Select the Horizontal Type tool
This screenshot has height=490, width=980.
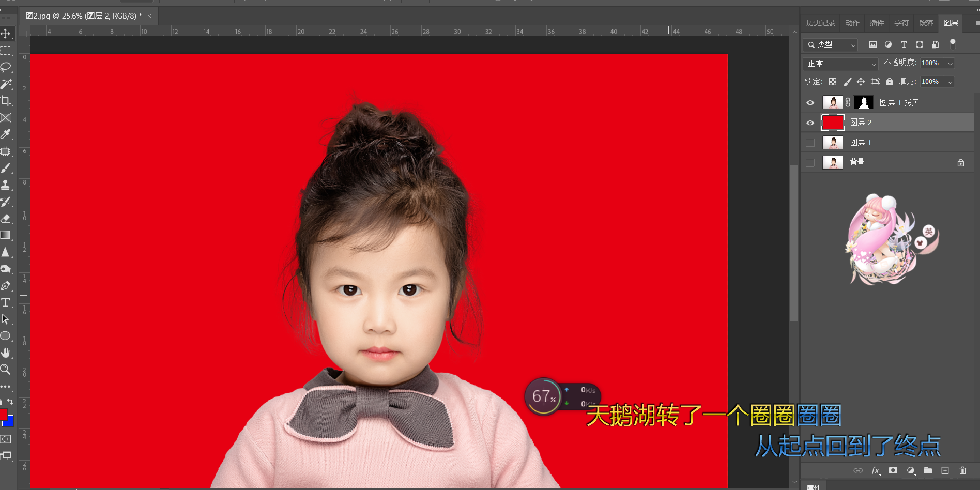7,302
